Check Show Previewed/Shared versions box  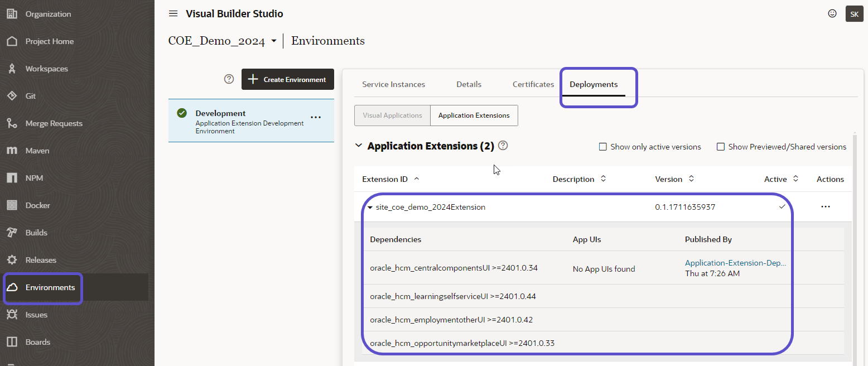pyautogui.click(x=720, y=147)
